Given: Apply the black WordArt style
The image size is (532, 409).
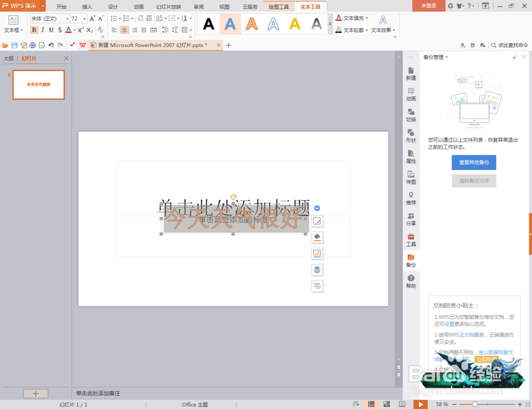Looking at the screenshot, I should coord(209,24).
